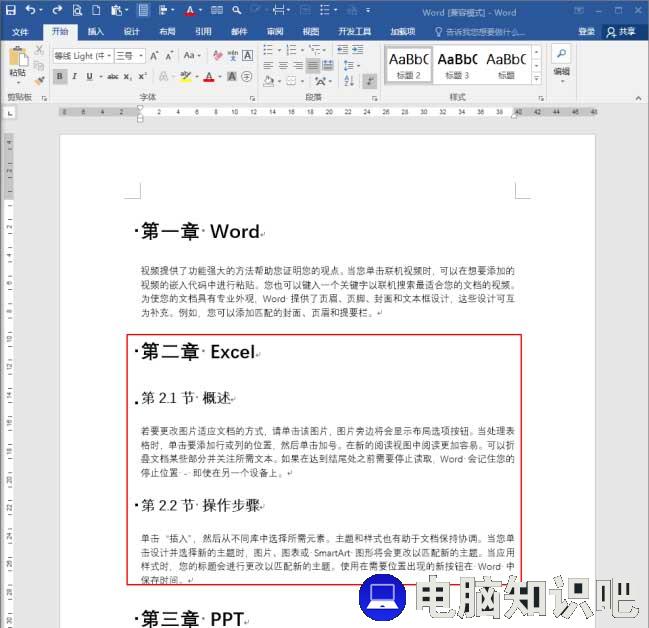Save the document with the floppy disk icon
The height and width of the screenshot is (628, 649).
11,10
